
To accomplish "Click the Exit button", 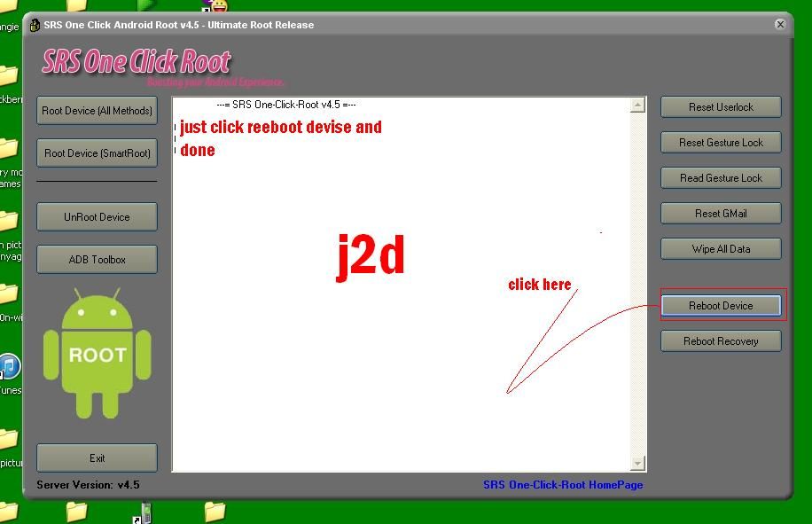I will pyautogui.click(x=97, y=458).
